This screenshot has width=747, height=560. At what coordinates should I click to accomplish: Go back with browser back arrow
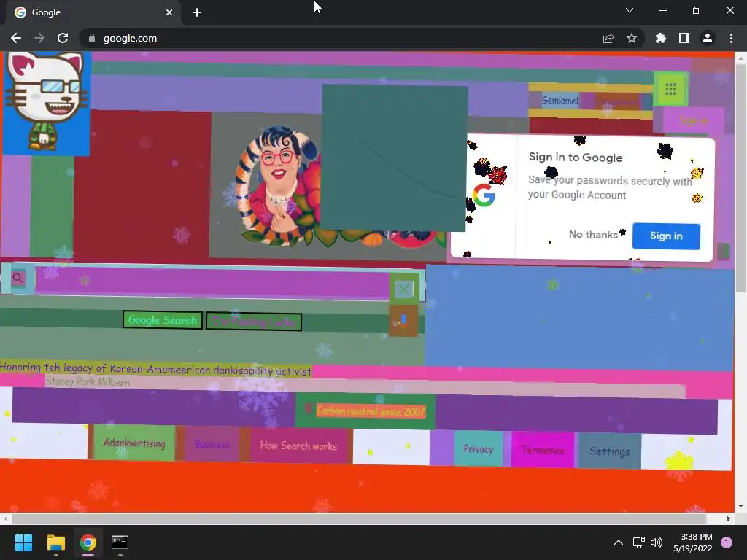pyautogui.click(x=16, y=38)
